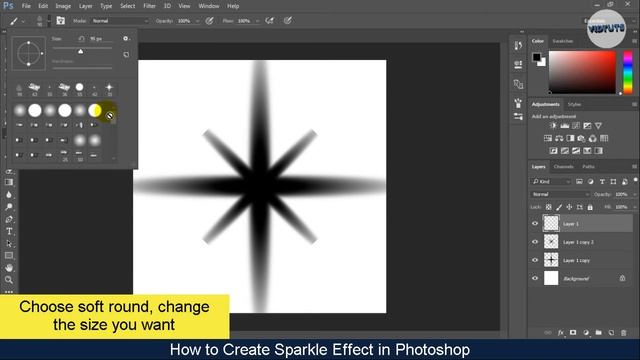Select the Hand tool
640x360 pixels.
click(9, 268)
